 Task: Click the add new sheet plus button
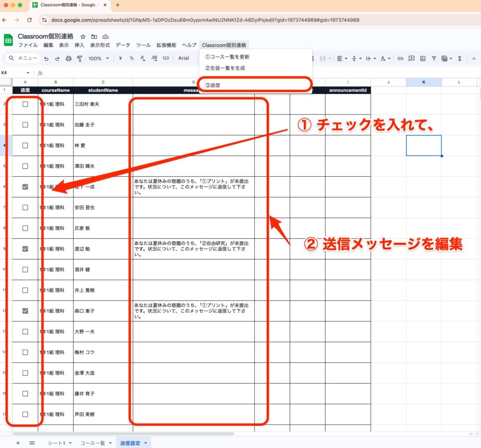point(18,443)
